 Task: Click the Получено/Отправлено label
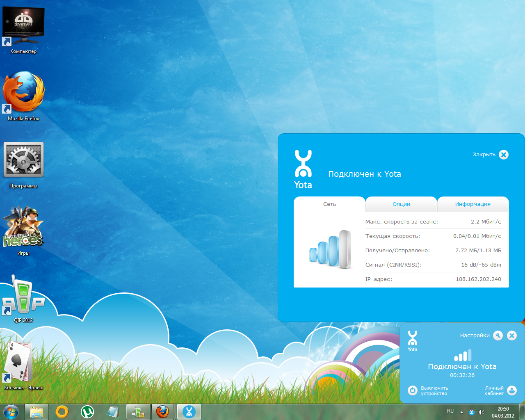pyautogui.click(x=397, y=250)
